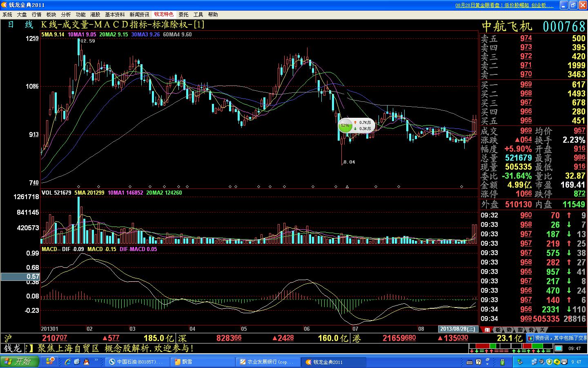Click the 买五 price 9.65 row

pos(533,121)
